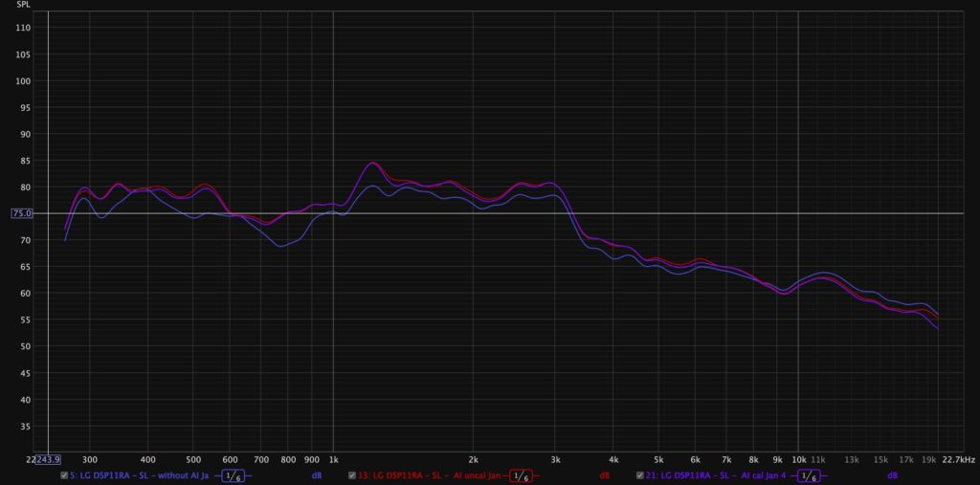Select the '13: LG DSP11RA AI uncal' legend label
980x485 pixels.
click(x=429, y=475)
